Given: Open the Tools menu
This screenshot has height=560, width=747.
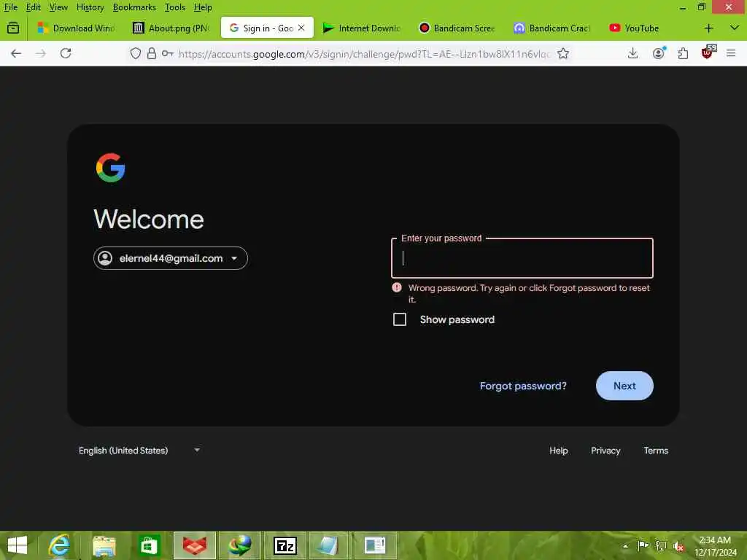Looking at the screenshot, I should (175, 7).
